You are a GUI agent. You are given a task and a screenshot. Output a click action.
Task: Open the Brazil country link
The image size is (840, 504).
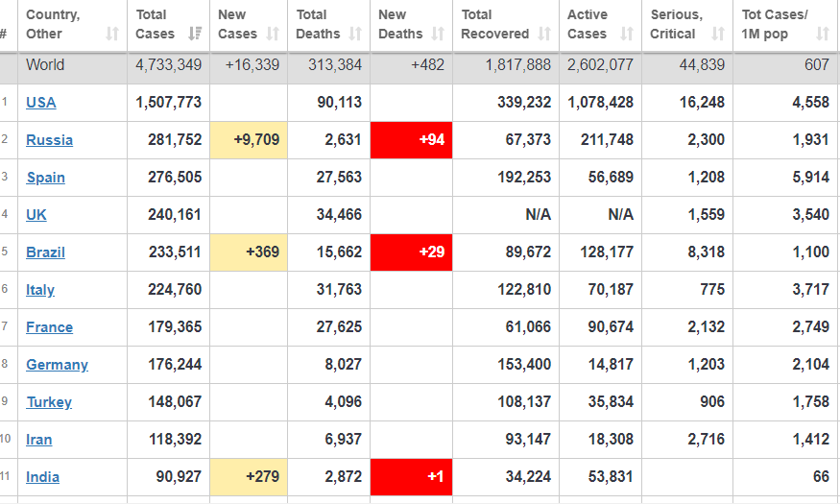45,252
